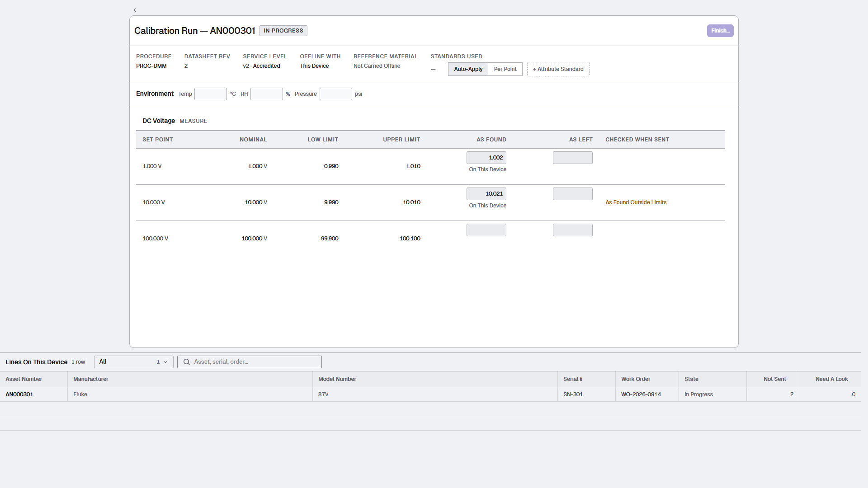Focus the RH humidity field

tap(267, 94)
